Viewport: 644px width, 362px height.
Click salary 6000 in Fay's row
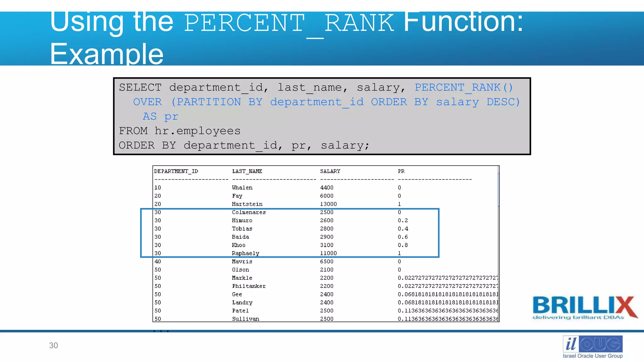coord(327,196)
